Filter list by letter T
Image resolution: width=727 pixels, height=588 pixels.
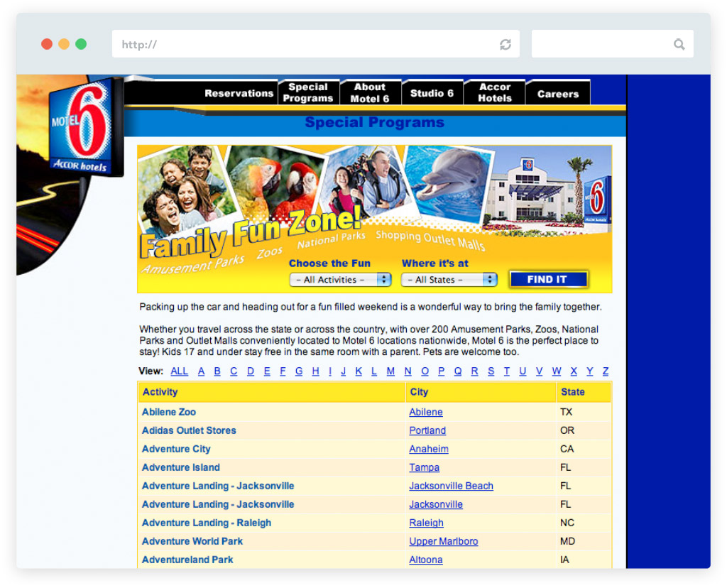pyautogui.click(x=506, y=371)
